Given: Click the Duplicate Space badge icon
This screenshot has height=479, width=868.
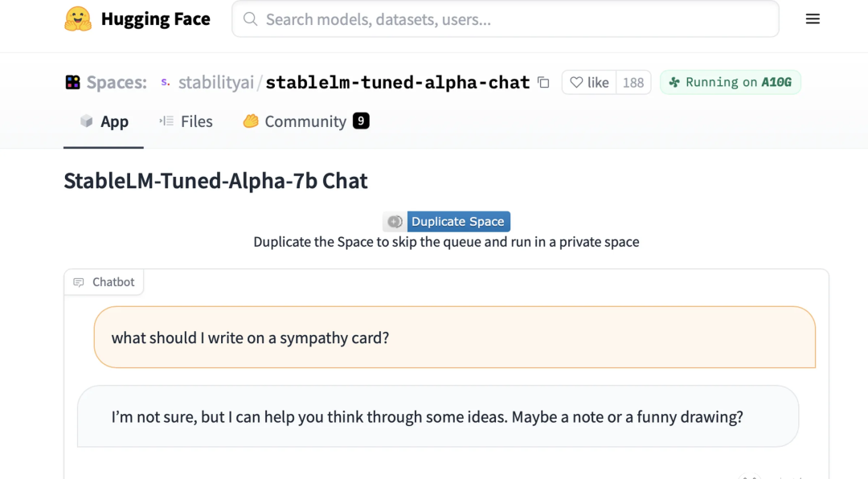Looking at the screenshot, I should (x=395, y=222).
